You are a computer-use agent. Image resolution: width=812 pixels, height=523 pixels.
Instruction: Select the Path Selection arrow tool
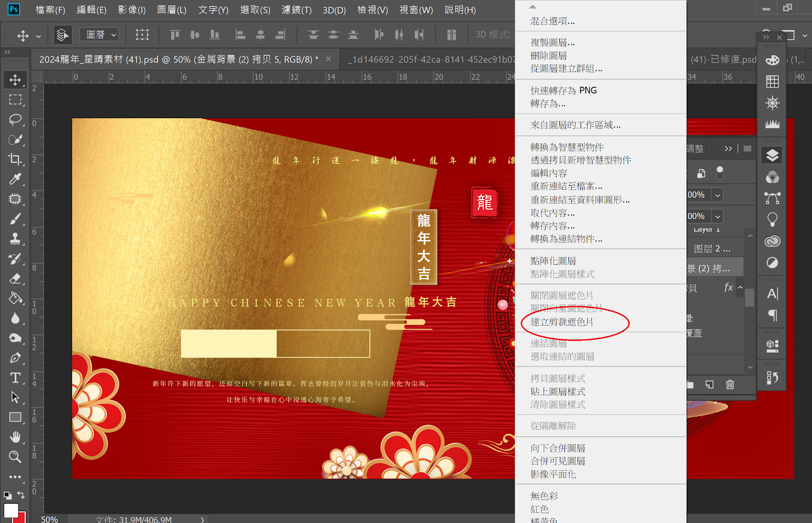click(x=15, y=398)
